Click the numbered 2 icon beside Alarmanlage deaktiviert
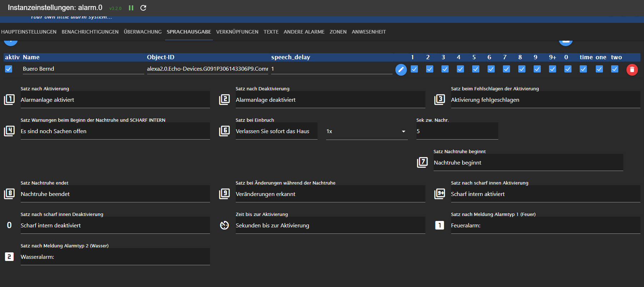 click(x=224, y=100)
